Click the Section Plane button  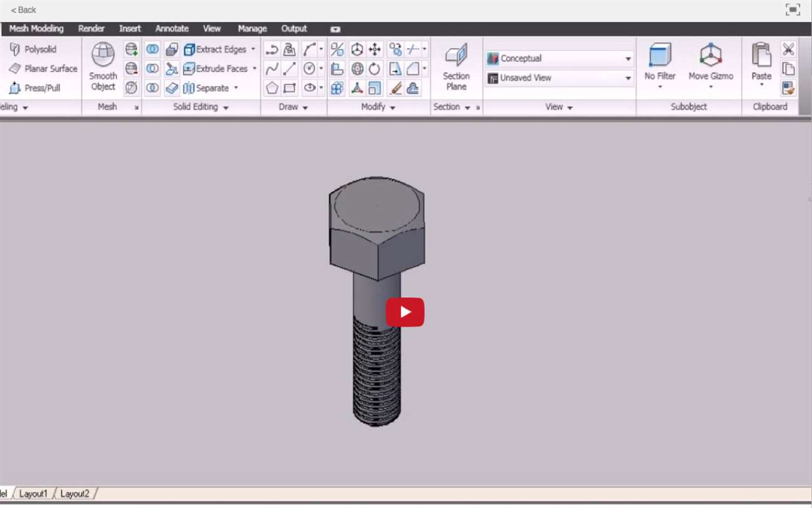click(x=456, y=67)
